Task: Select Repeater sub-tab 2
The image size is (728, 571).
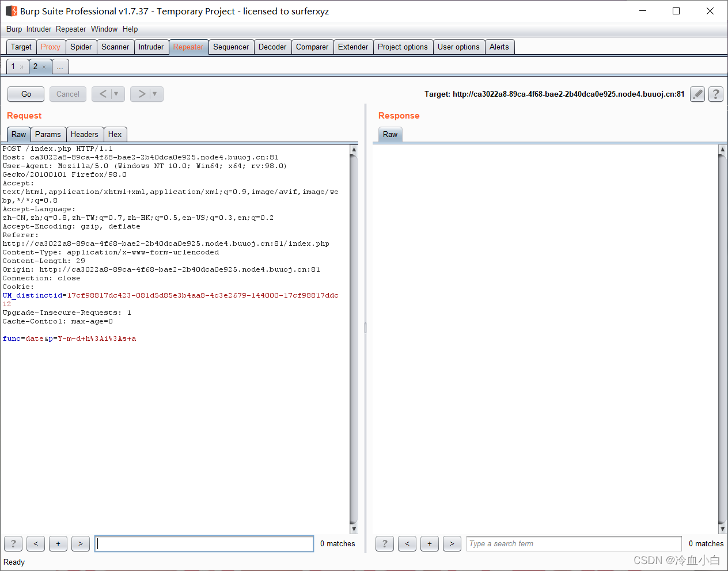Action: click(x=35, y=67)
